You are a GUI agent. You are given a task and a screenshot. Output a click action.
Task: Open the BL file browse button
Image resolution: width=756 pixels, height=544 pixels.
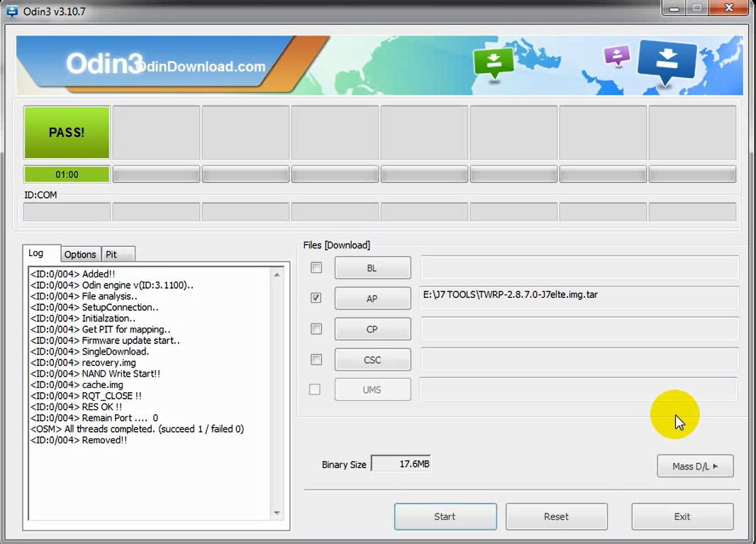click(x=373, y=267)
